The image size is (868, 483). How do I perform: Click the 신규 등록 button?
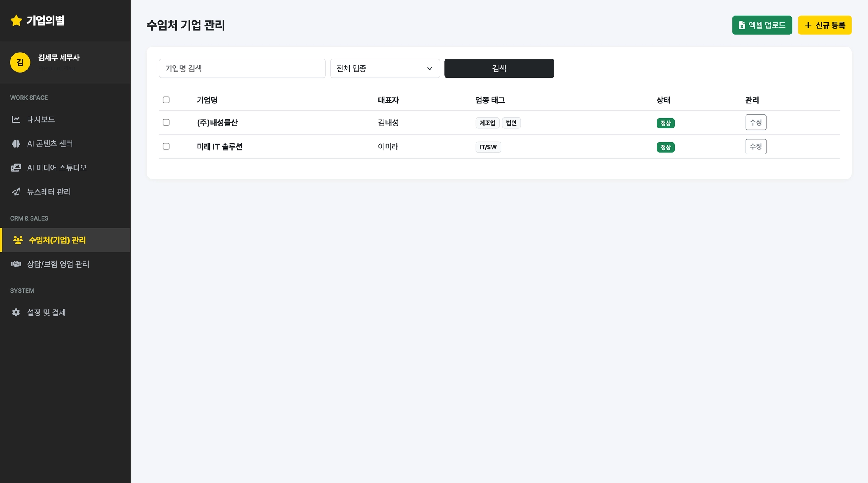[824, 25]
